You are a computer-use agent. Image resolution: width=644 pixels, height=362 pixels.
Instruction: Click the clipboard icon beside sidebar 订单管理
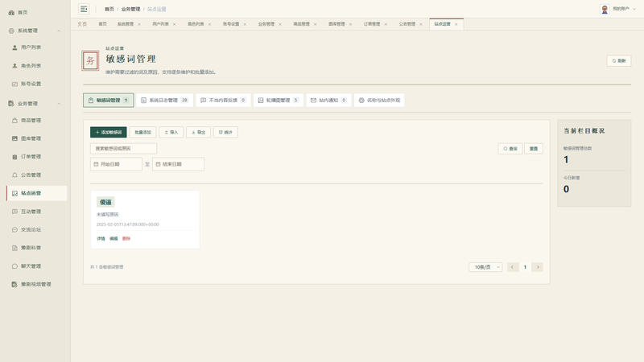click(14, 157)
